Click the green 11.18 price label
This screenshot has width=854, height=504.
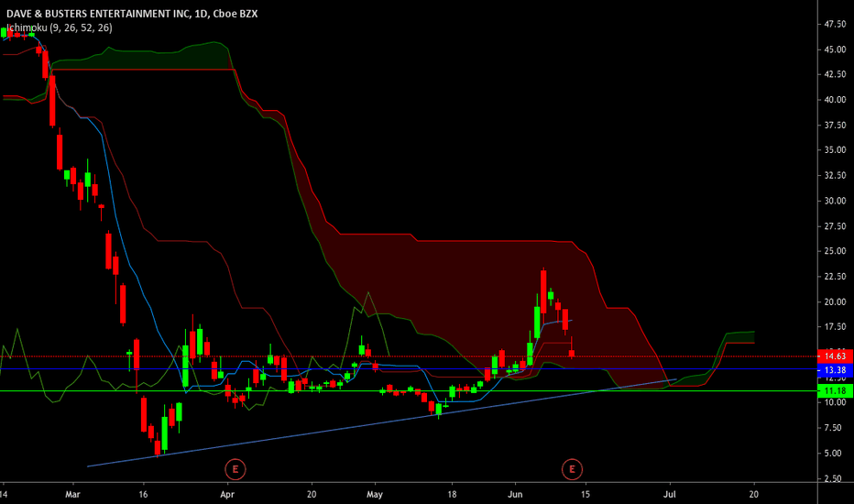pos(835,390)
